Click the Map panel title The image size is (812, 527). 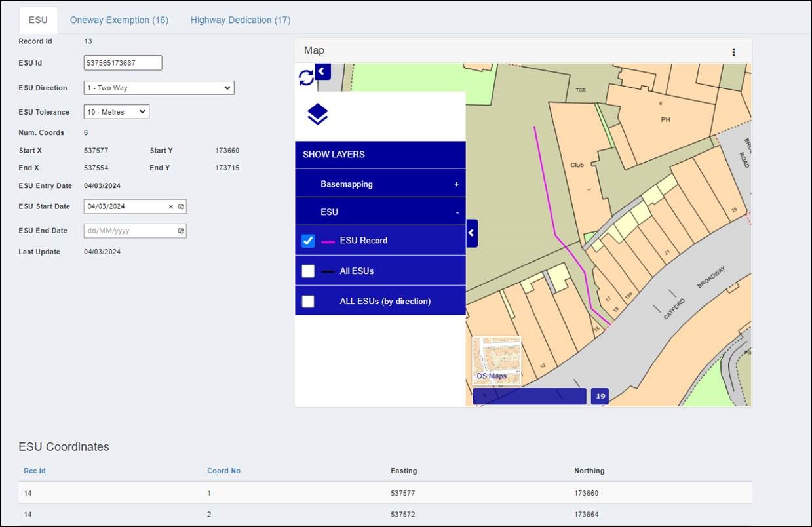pos(314,50)
